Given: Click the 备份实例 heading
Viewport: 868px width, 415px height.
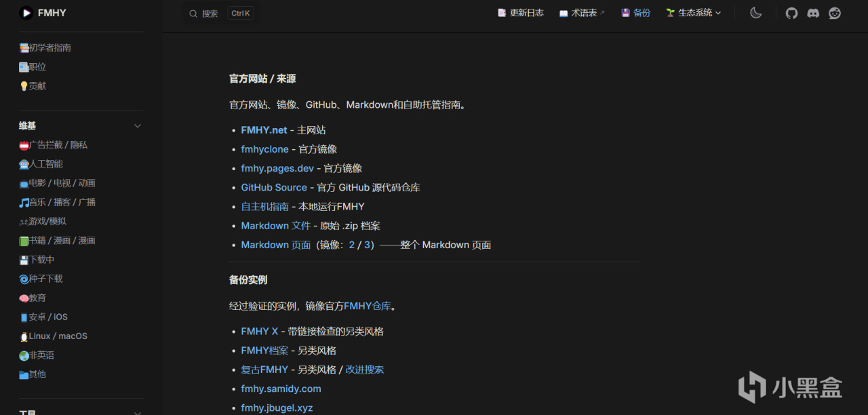Looking at the screenshot, I should point(248,279).
